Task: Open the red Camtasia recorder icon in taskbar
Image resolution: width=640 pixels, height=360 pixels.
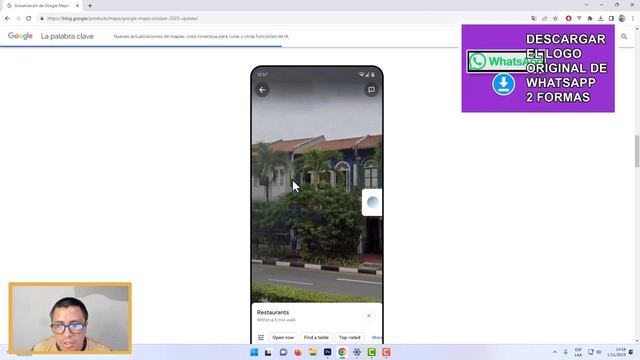Action: [386, 352]
